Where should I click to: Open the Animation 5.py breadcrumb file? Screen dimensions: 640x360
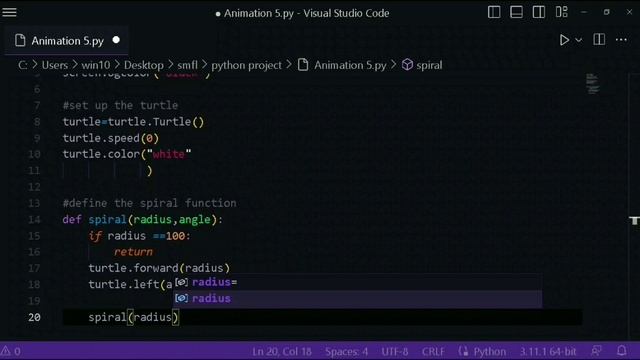(x=350, y=65)
